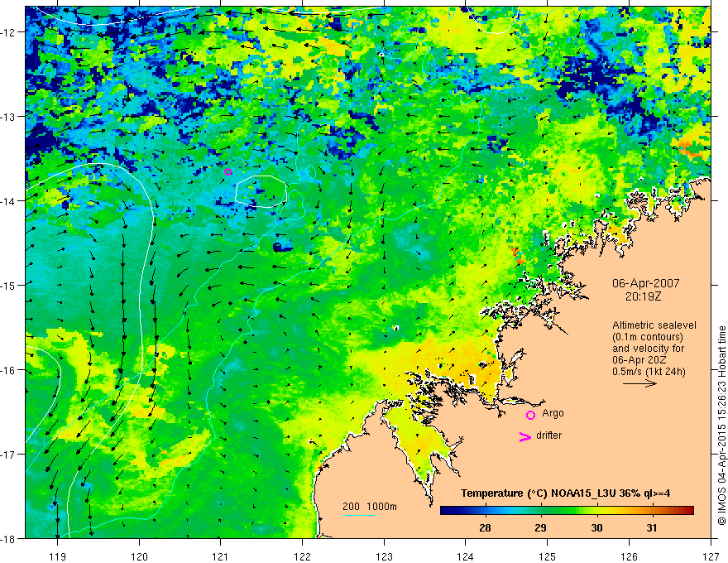
Task: Click the 'Temperature (°C) NOAA15_L3U 36% ql>=4' title
Action: 565,493
